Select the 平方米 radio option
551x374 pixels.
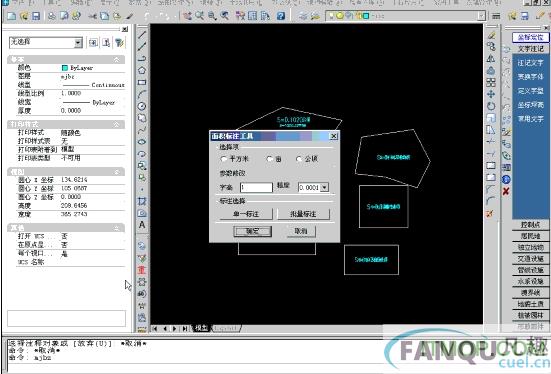(234, 159)
